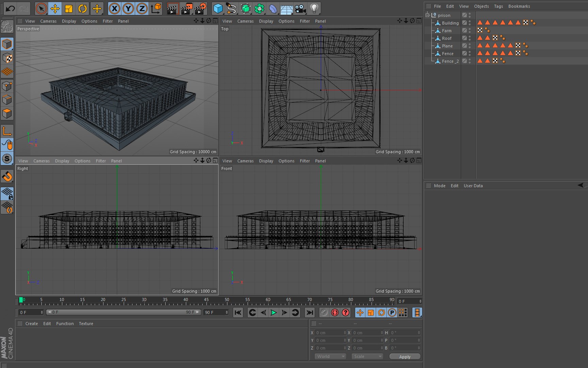Screen dimensions: 588x368
Task: Select the Fence object in the tree
Action: 447,53
